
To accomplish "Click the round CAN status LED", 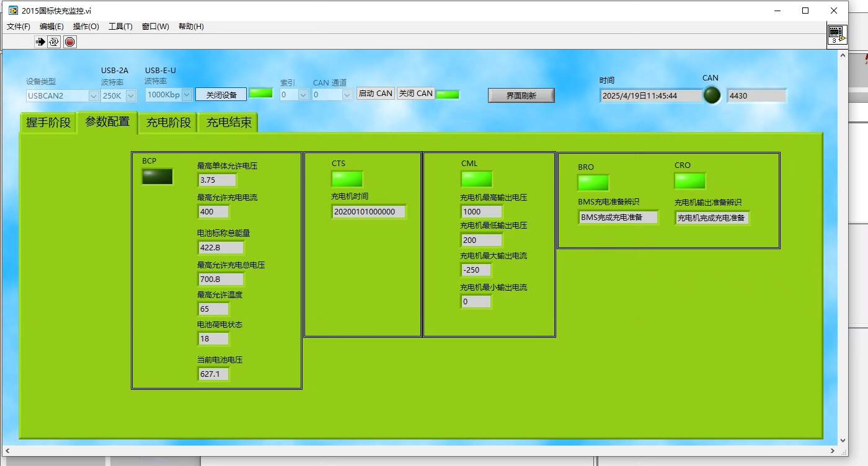I will coord(712,95).
